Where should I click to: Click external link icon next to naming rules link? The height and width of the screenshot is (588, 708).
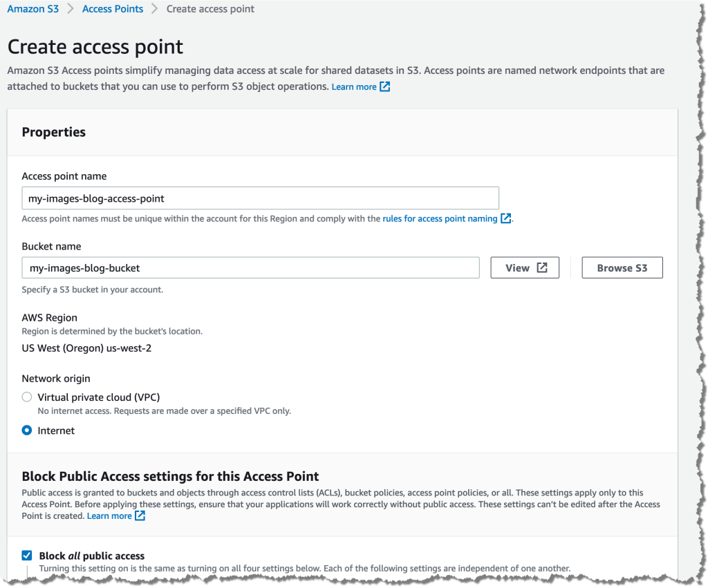point(506,218)
